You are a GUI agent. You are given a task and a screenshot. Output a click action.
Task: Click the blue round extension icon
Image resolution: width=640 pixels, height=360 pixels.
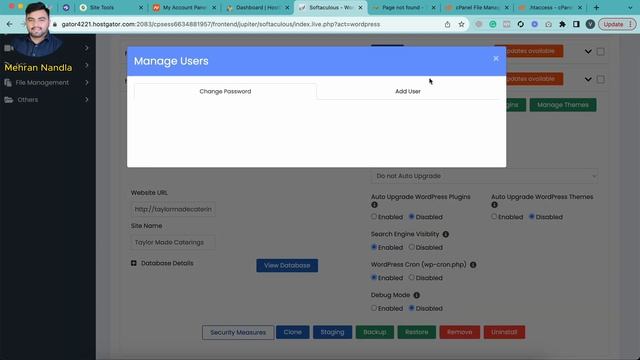tap(534, 24)
